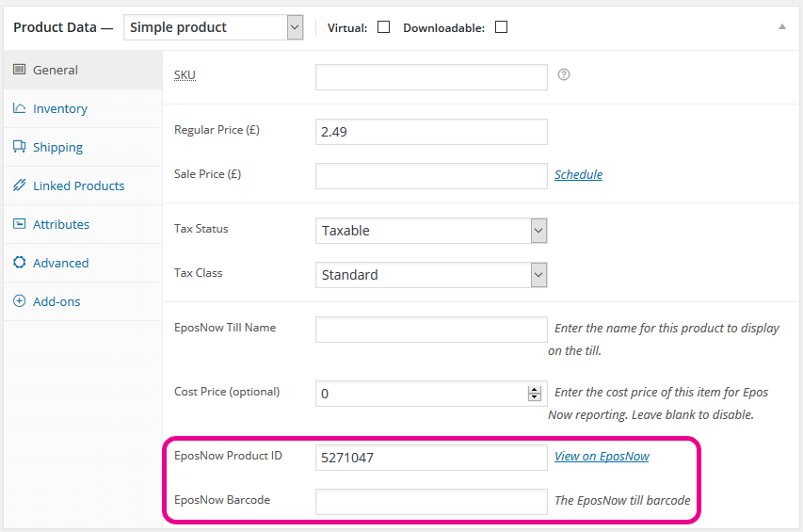Viewport: 803px width, 532px height.
Task: Collapse the Product Data panel arrow
Action: click(x=782, y=27)
